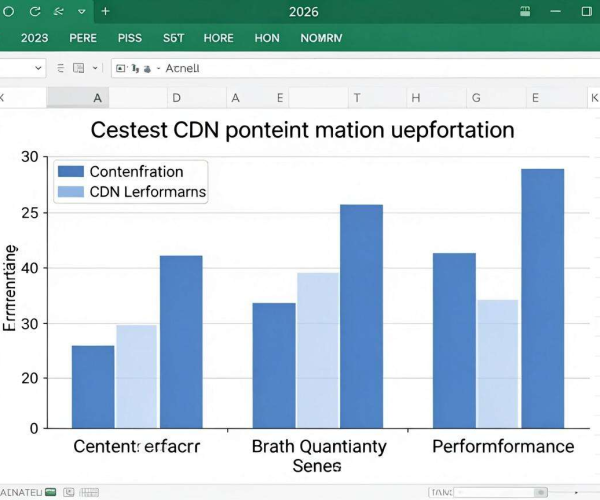Minimize the 2026 window
Image resolution: width=600 pixels, height=500 pixels.
555,11
